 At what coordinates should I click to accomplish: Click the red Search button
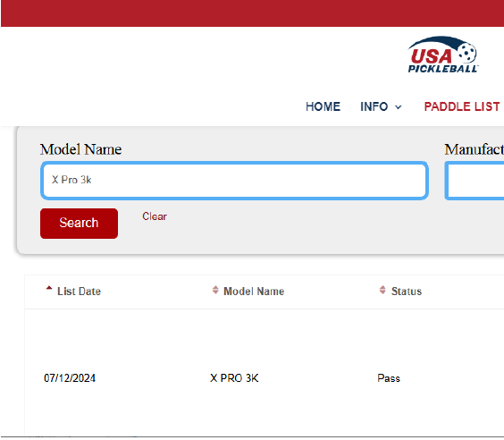coord(79,224)
